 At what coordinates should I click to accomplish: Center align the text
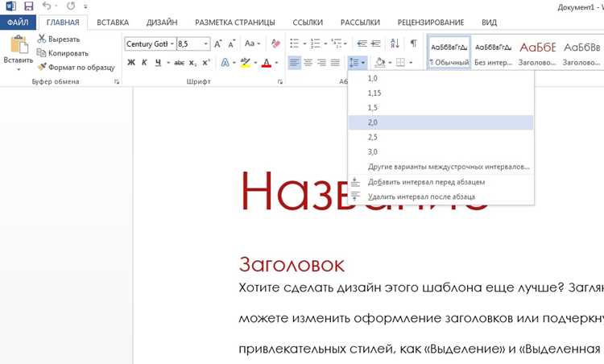tap(308, 62)
